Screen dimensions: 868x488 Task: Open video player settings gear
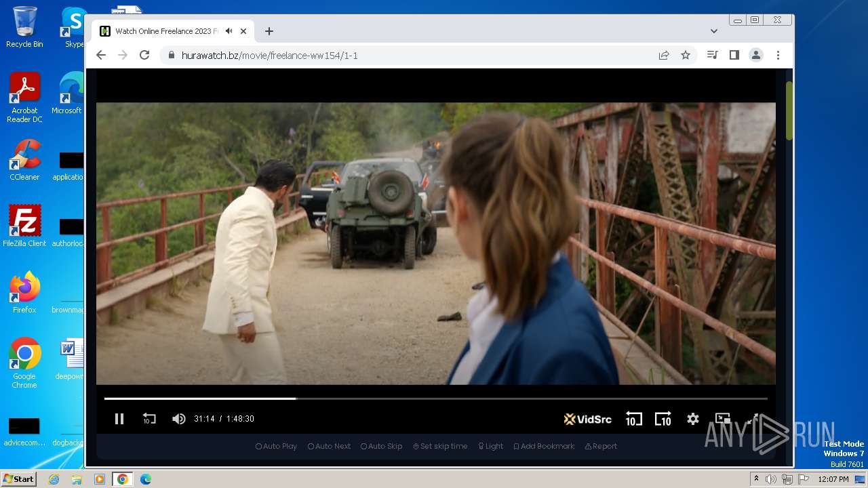692,419
